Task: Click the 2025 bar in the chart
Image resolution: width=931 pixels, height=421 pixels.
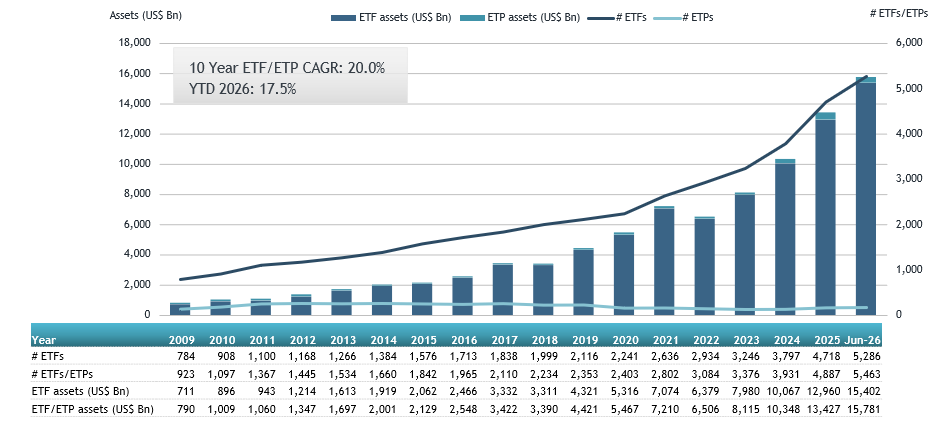Action: pyautogui.click(x=825, y=214)
